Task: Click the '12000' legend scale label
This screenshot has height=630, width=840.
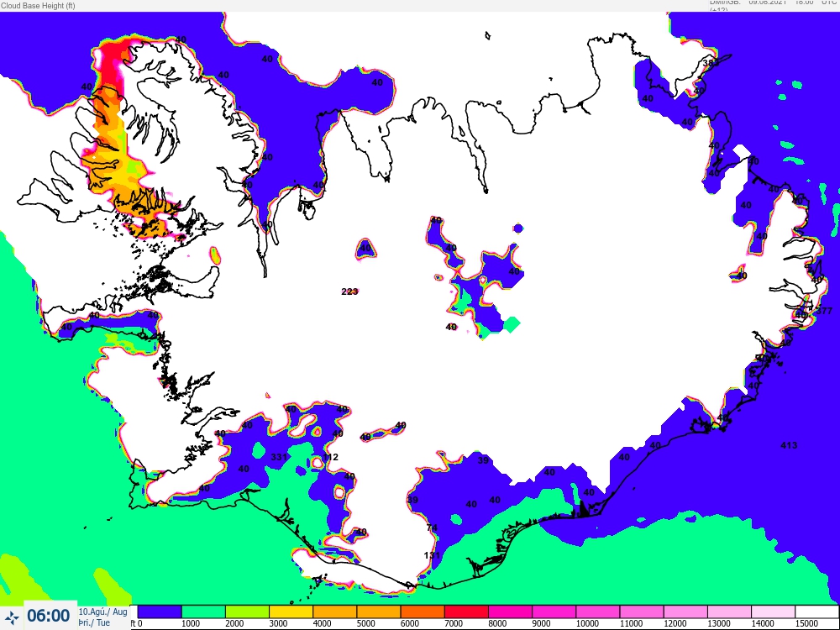Action: (x=675, y=624)
